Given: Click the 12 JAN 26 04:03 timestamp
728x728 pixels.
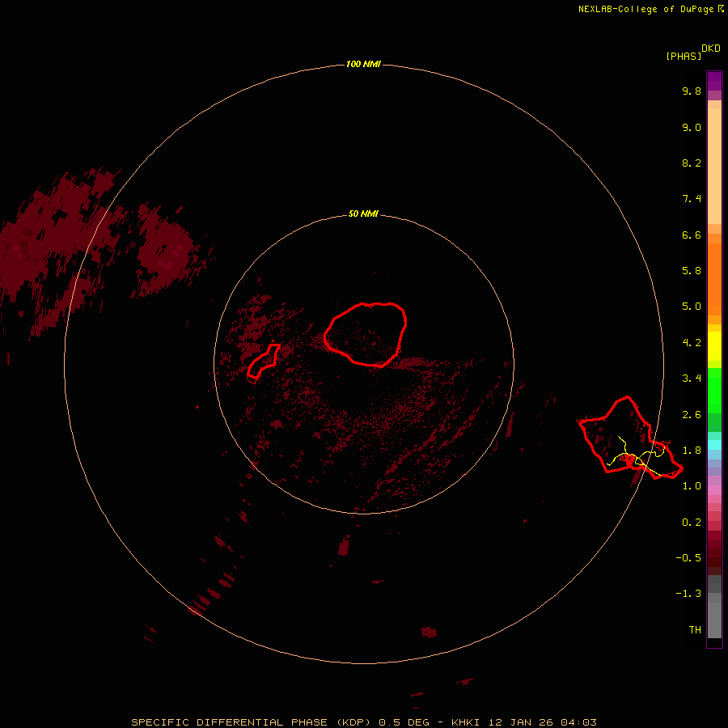Looking at the screenshot, I should point(543,722).
